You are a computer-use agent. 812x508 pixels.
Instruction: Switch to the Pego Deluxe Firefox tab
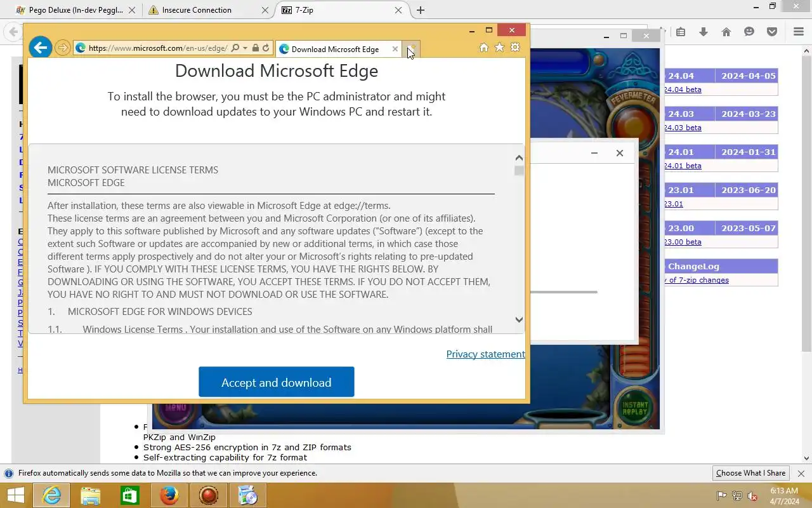(x=75, y=10)
